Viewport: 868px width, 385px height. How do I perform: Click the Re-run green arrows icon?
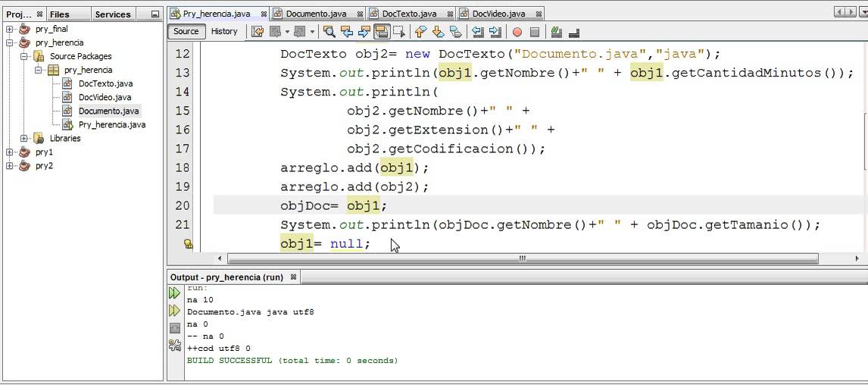tap(174, 293)
